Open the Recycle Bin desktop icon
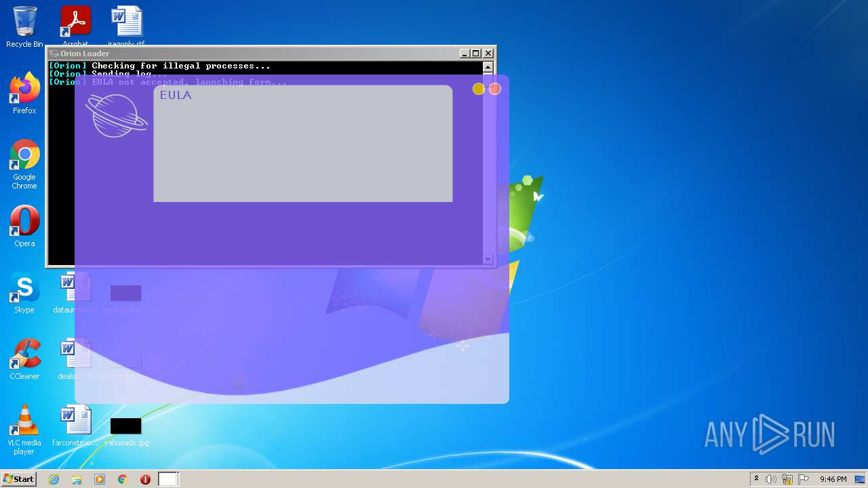Viewport: 868px width, 488px height. tap(24, 27)
